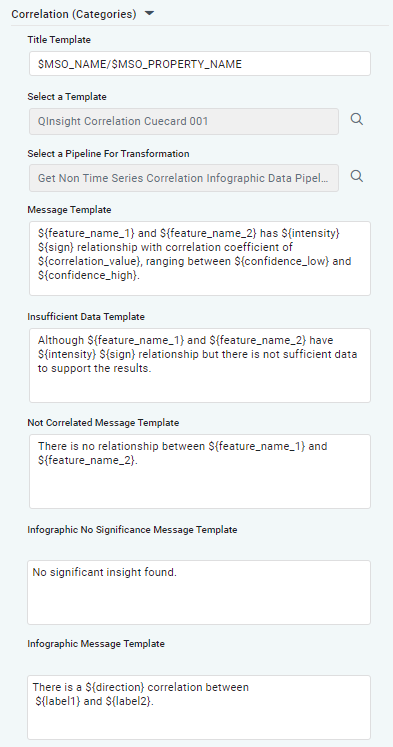Click the Select a Pipeline For Transformation label
Image resolution: width=393 pixels, height=747 pixels.
coord(109,154)
